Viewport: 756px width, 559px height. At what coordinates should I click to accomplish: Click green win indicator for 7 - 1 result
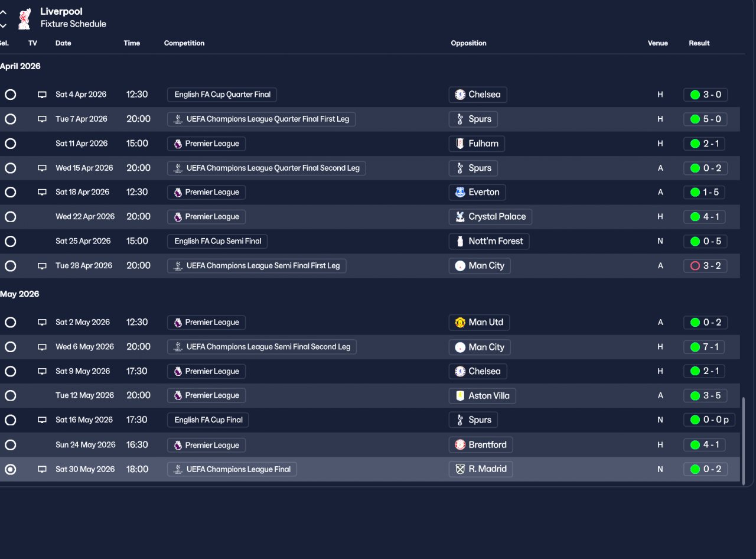pos(695,347)
